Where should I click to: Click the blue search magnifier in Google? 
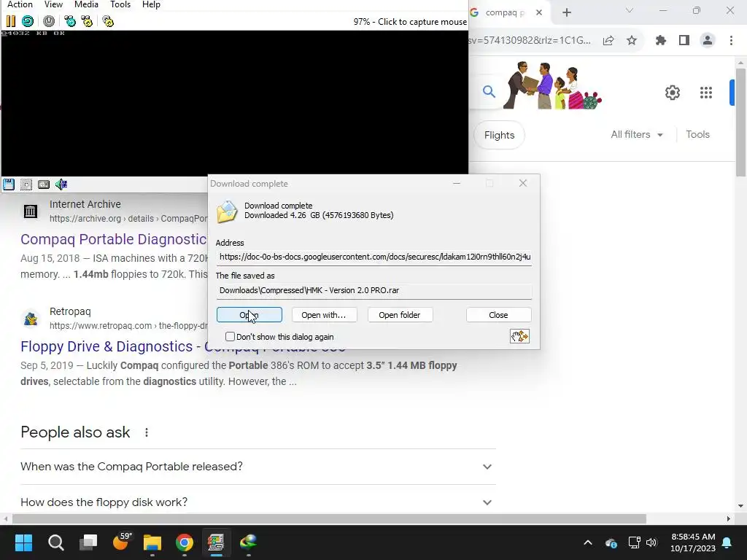tap(489, 91)
